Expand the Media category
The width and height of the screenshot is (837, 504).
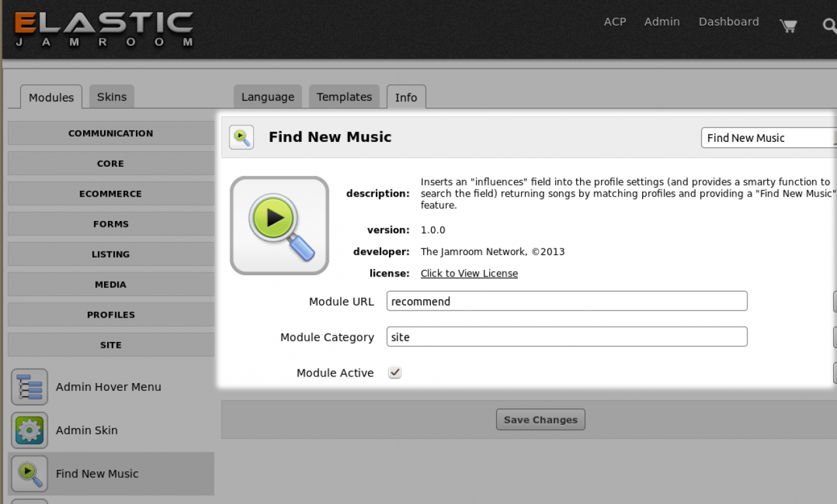click(x=111, y=284)
